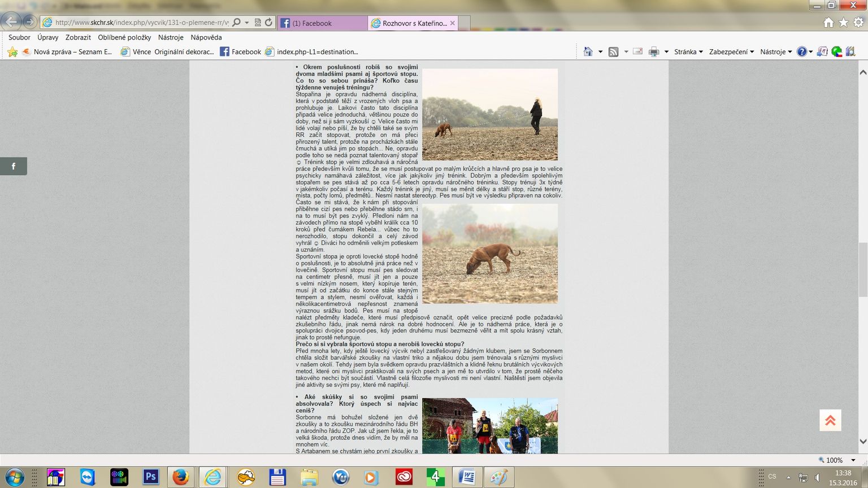Viewport: 868px width, 488px height.
Task: Click the vertical scrollbar thumb
Action: coord(863,269)
